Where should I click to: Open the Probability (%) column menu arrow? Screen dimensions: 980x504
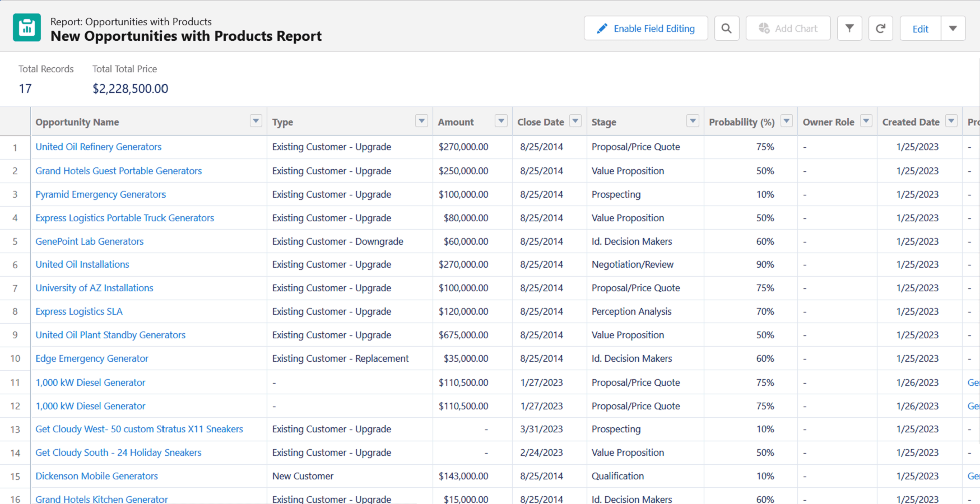[x=787, y=121]
